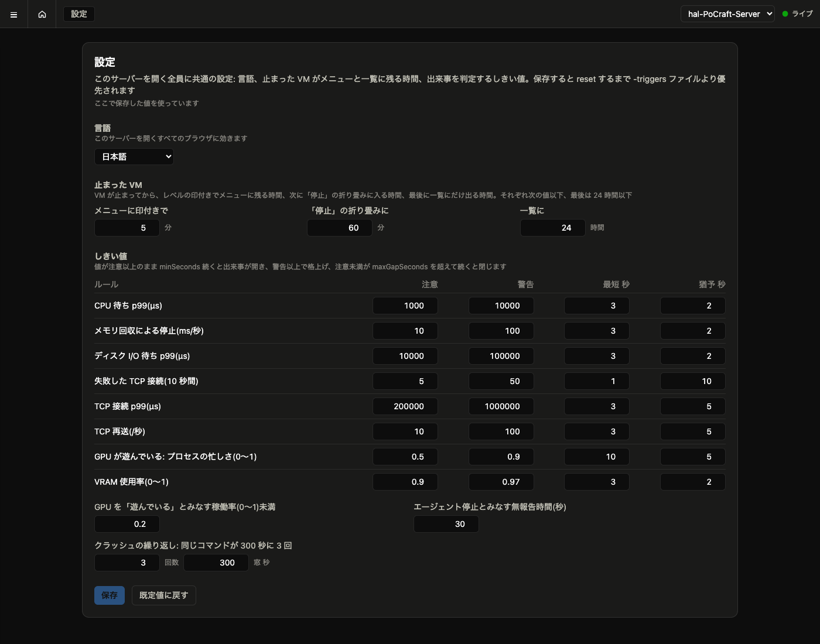Viewport: 820px width, 644px height.
Task: Edit GPU idle utilization threshold 0.2
Action: 127,524
